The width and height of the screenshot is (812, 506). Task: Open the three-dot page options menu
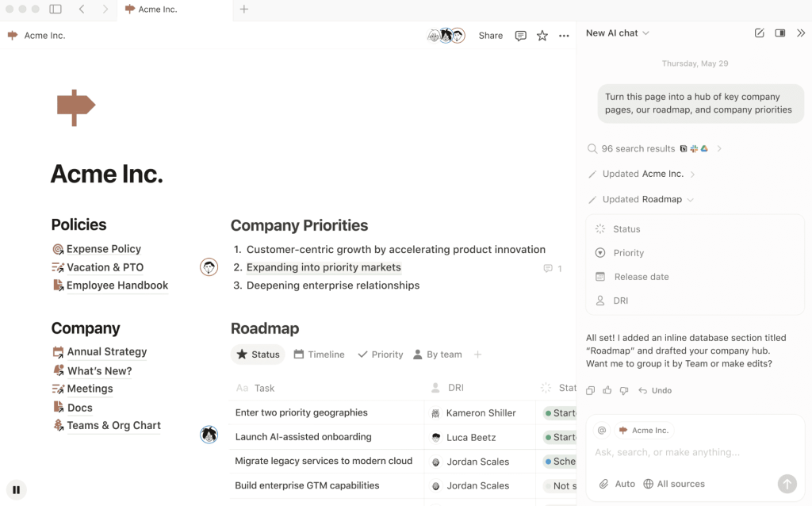click(564, 36)
